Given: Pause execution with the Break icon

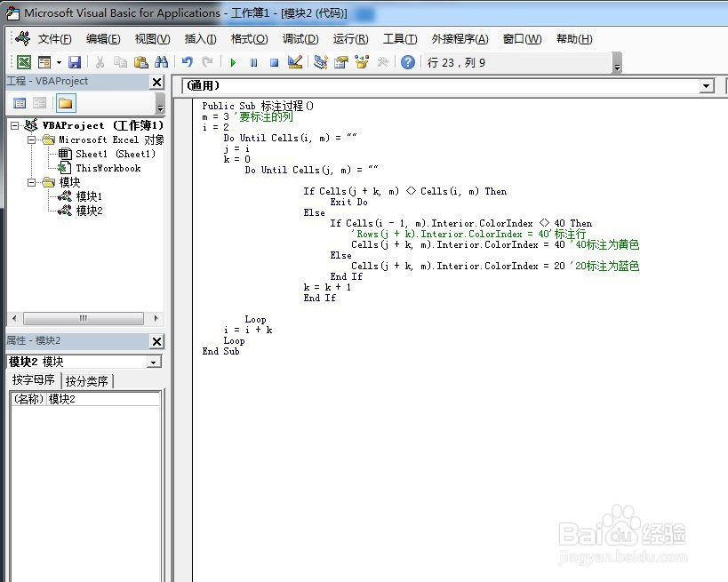Looking at the screenshot, I should pos(253,62).
